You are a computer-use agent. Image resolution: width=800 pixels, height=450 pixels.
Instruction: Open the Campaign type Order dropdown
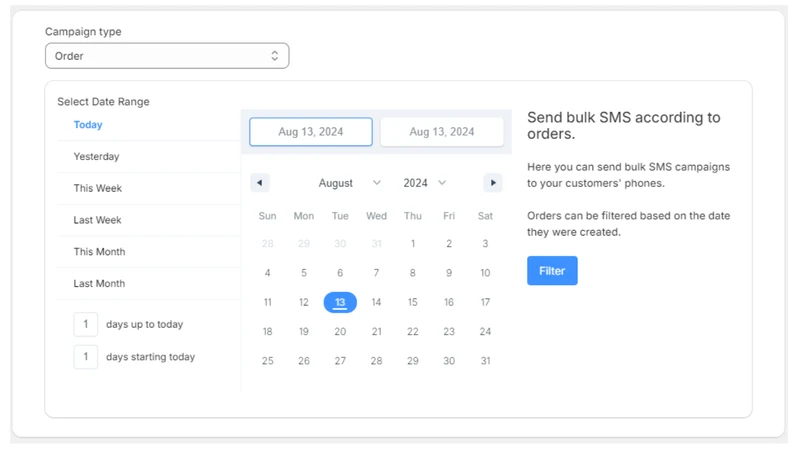coord(167,56)
